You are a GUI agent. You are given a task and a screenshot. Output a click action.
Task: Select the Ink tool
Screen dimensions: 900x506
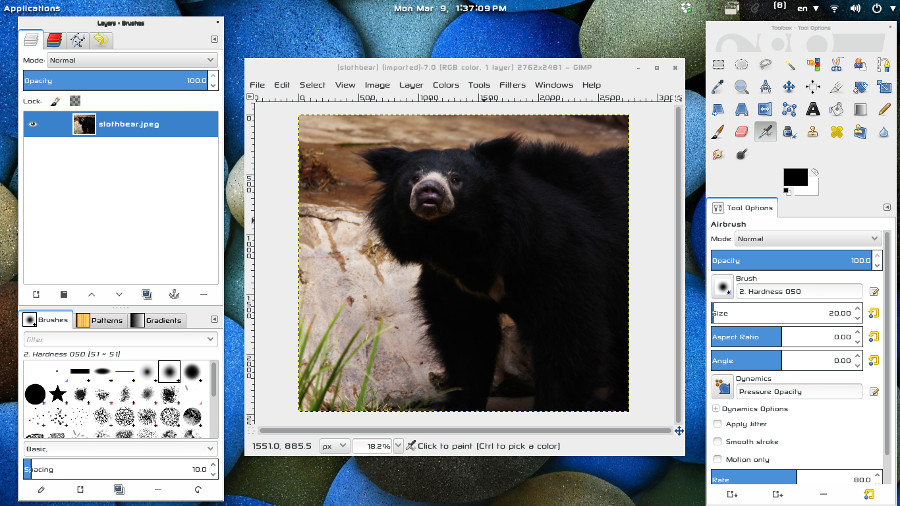click(x=789, y=132)
